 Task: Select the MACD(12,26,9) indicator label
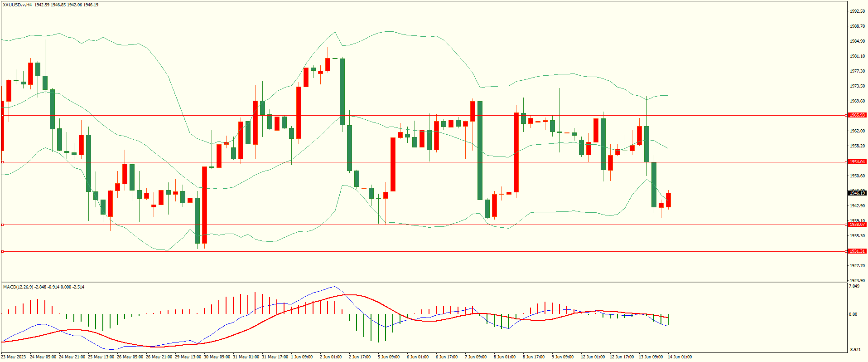coord(18,287)
